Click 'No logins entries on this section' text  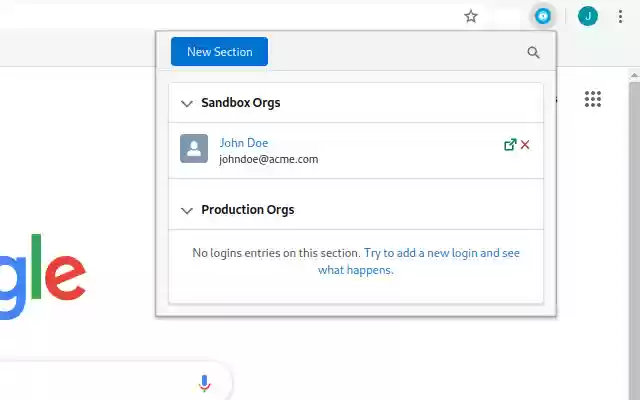click(x=276, y=253)
